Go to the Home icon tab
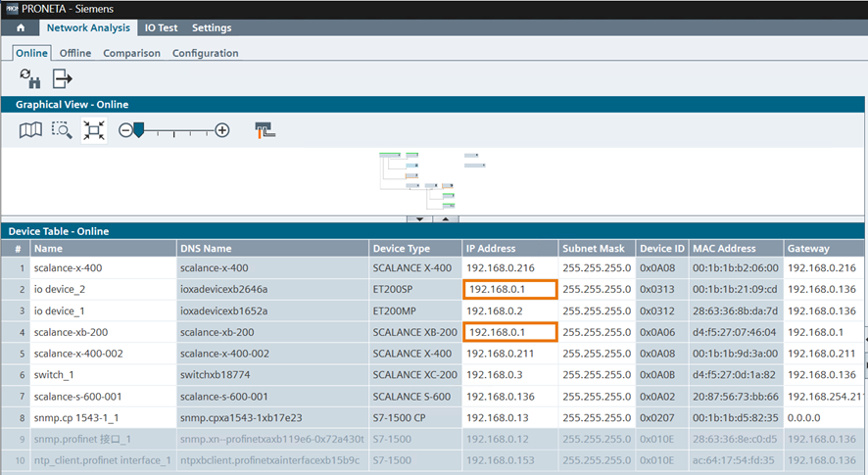This screenshot has height=475, width=868. [x=21, y=27]
